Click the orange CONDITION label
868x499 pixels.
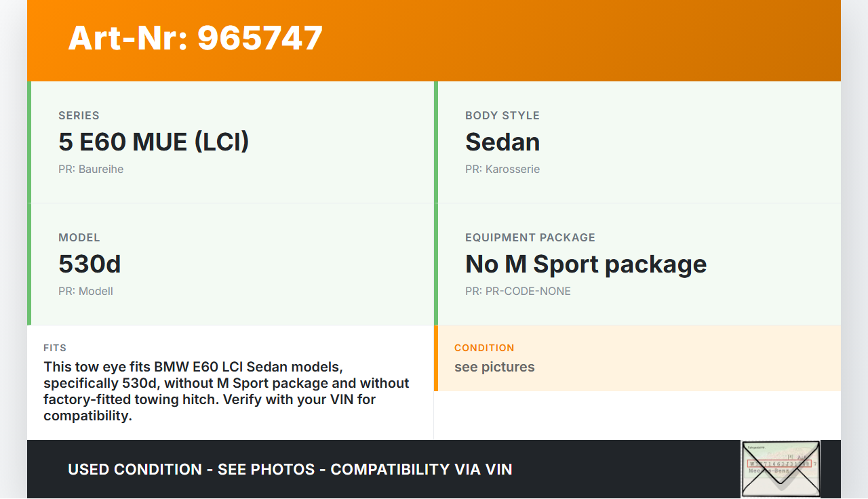coord(484,348)
